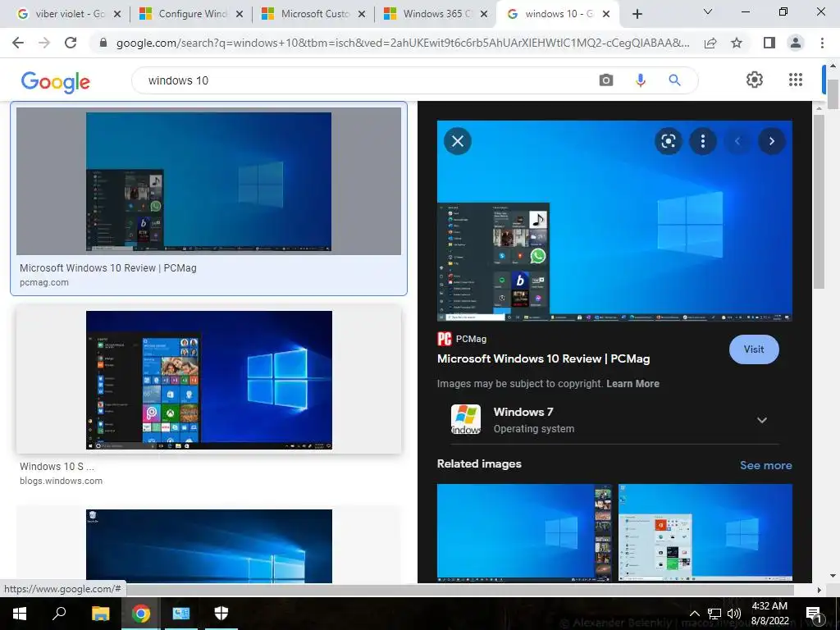
Task: Click the Visit button
Action: [754, 349]
